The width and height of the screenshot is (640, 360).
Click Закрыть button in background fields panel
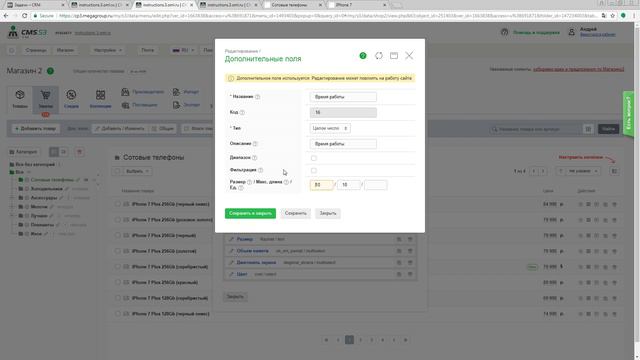(x=236, y=297)
